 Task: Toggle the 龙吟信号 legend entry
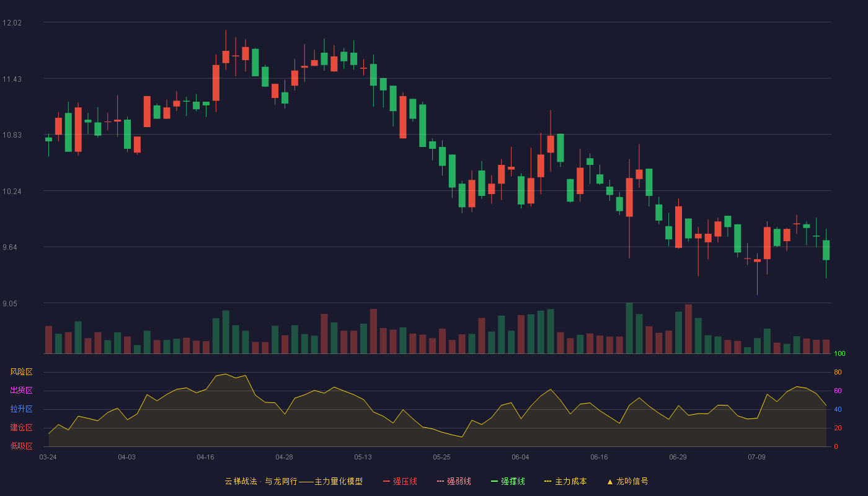pyautogui.click(x=627, y=481)
